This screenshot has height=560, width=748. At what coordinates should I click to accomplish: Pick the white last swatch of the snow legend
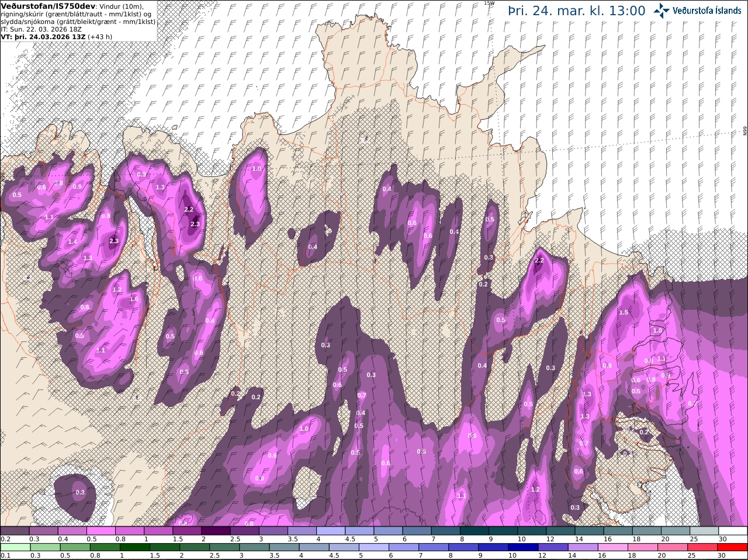point(733,531)
